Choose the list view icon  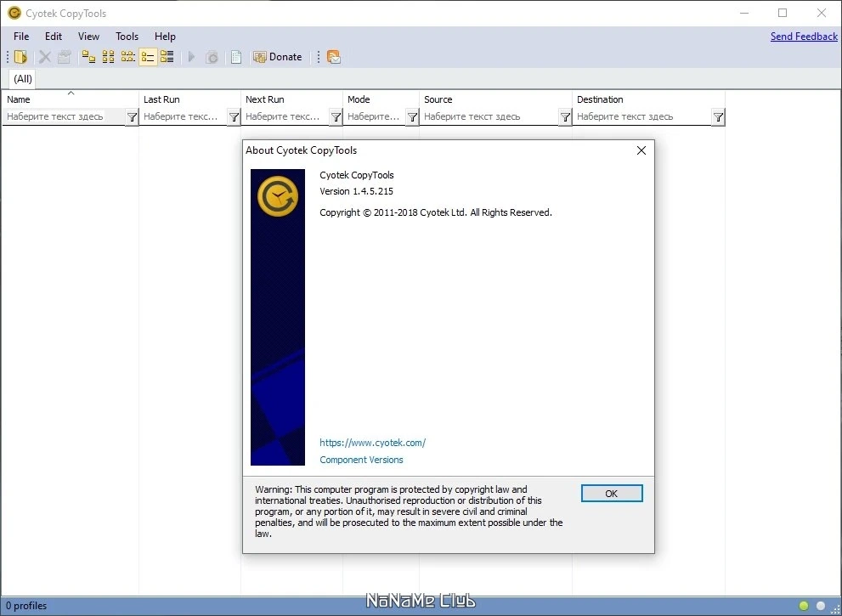(x=127, y=57)
